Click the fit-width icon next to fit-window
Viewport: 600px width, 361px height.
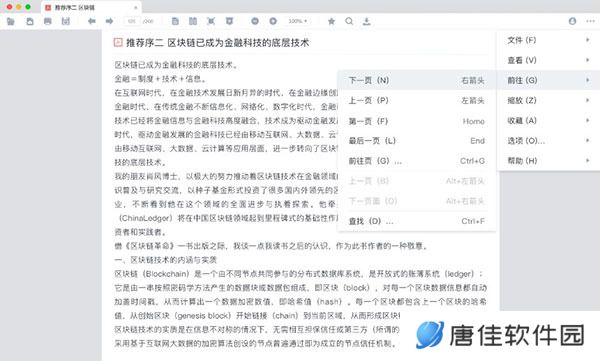coord(229,21)
